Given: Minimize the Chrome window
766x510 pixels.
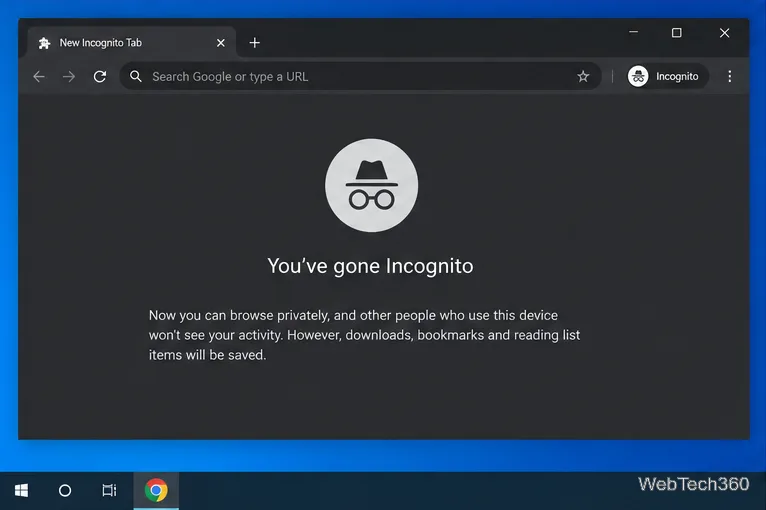Looking at the screenshot, I should (633, 32).
